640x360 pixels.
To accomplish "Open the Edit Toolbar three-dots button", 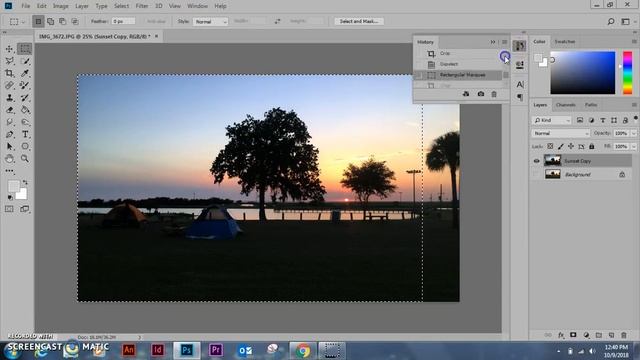I will pos(9,171).
